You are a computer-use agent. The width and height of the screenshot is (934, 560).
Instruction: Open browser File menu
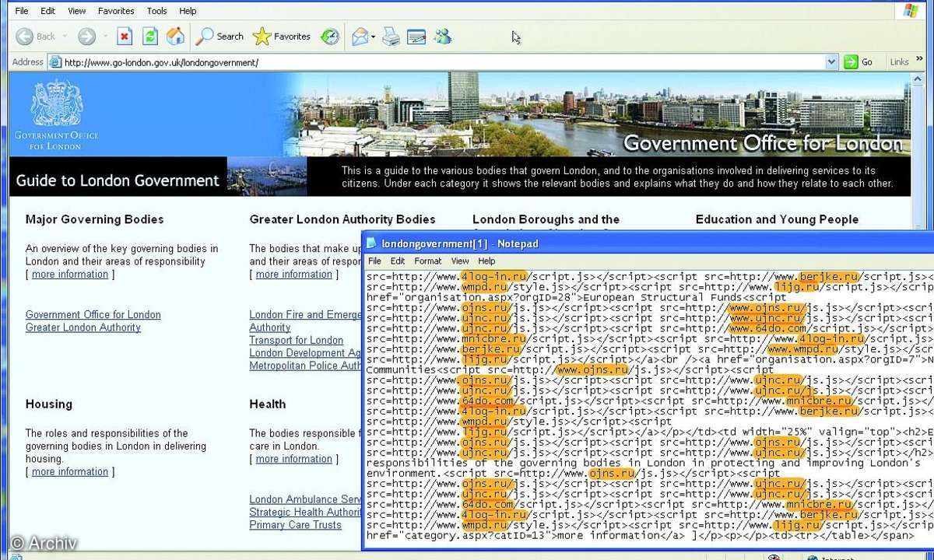tap(22, 11)
